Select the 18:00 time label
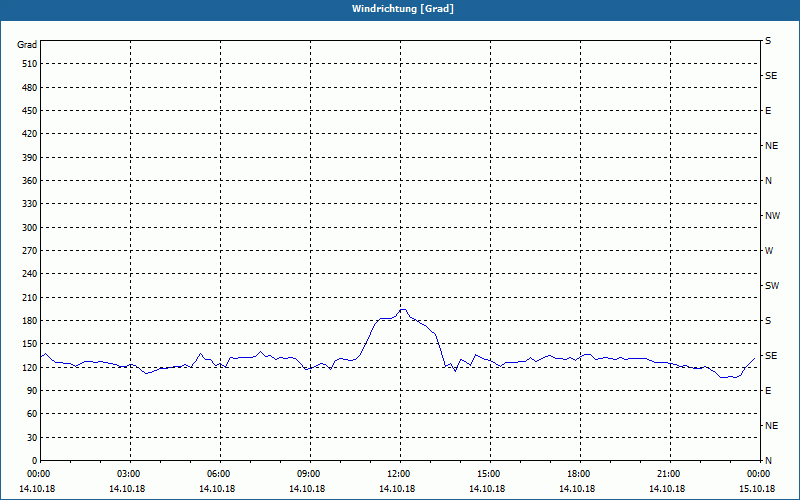Image resolution: width=800 pixels, height=500 pixels. [x=580, y=474]
